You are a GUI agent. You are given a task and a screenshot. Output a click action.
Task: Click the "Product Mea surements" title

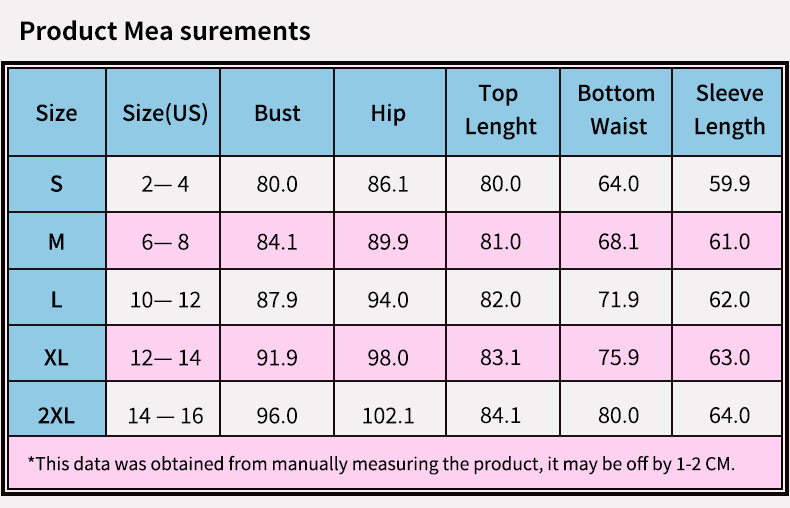(165, 31)
